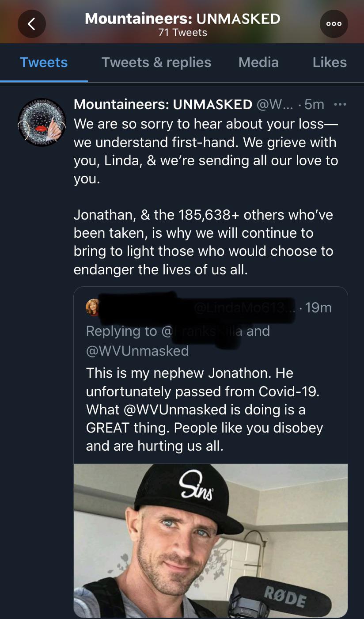Tap the Mountaineers: UNMASKED profile avatar

(42, 122)
